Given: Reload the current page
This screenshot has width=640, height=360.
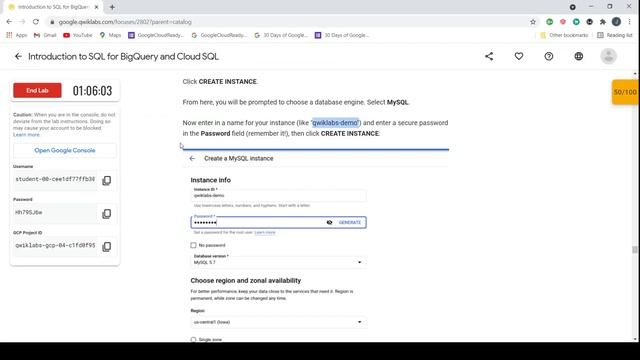Looking at the screenshot, I should tap(36, 22).
